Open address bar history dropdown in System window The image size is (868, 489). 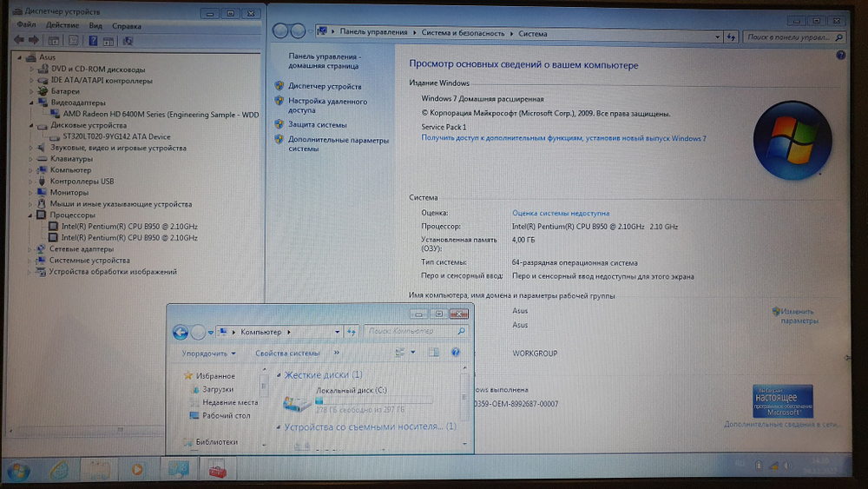coord(718,37)
